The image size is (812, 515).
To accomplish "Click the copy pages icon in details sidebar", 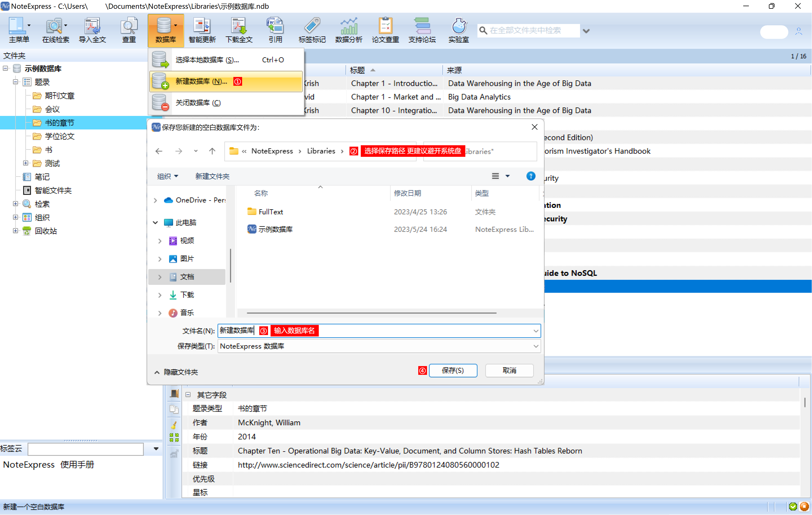I will click(174, 409).
